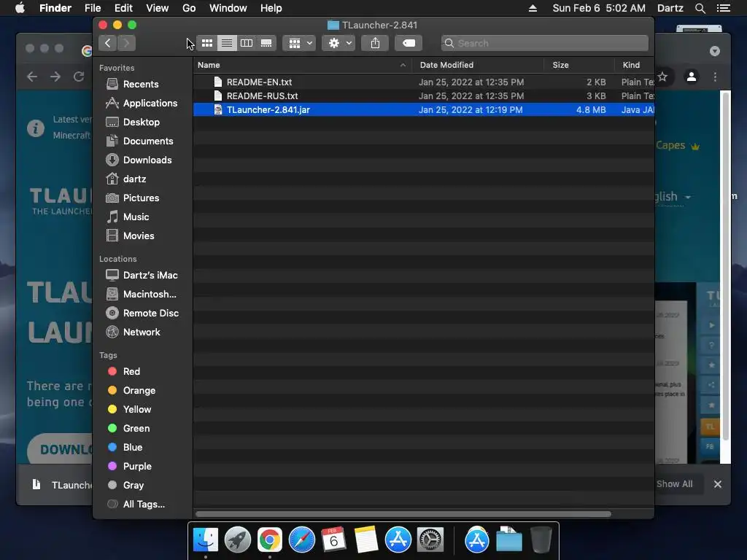This screenshot has height=560, width=747.
Task: Switch Finder to gallery view
Action: 266,43
